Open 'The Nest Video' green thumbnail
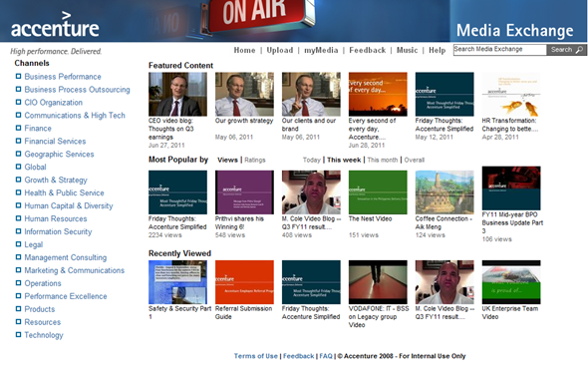Viewport: 588px width, 373px height. point(378,192)
